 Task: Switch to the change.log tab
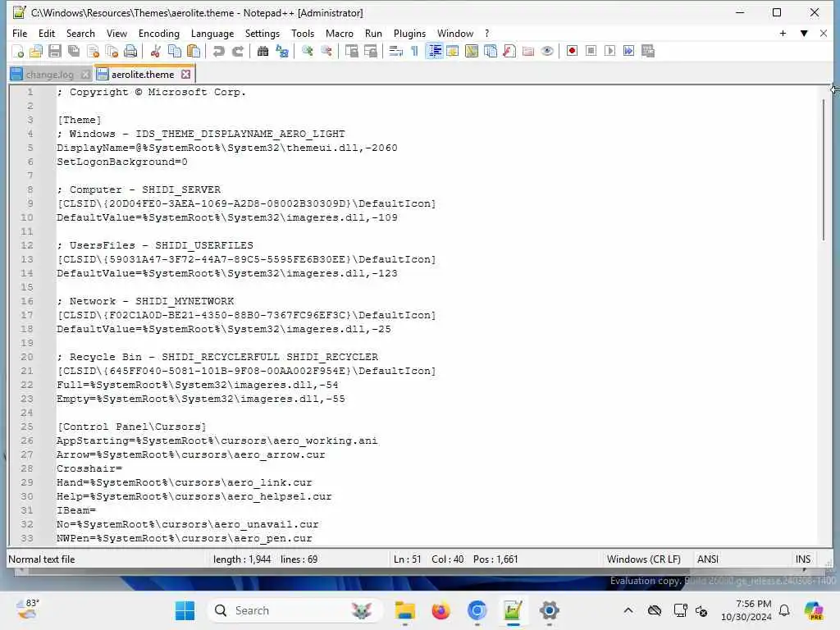coord(50,75)
